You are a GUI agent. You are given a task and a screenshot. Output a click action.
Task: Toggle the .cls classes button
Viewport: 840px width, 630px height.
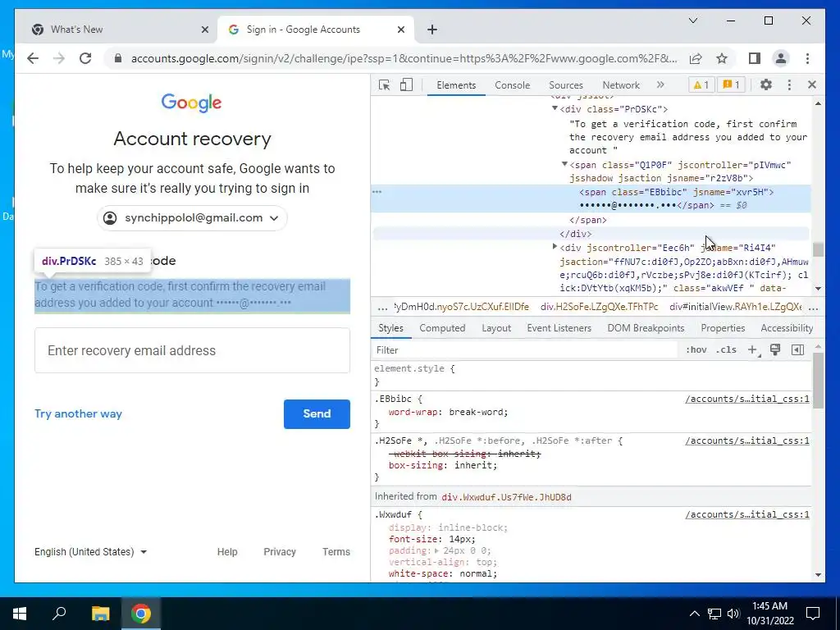coord(726,349)
